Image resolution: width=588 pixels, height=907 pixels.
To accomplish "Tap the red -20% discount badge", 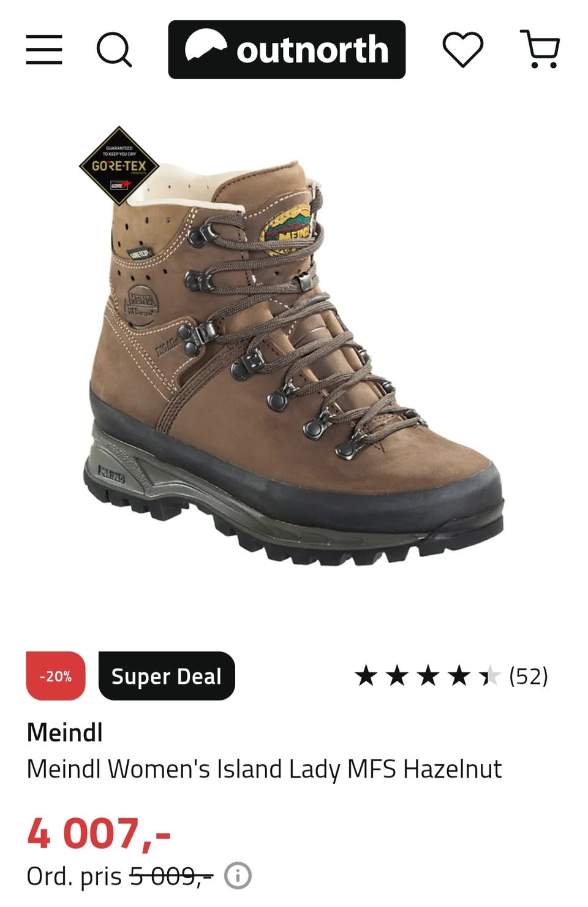I will coord(56,676).
